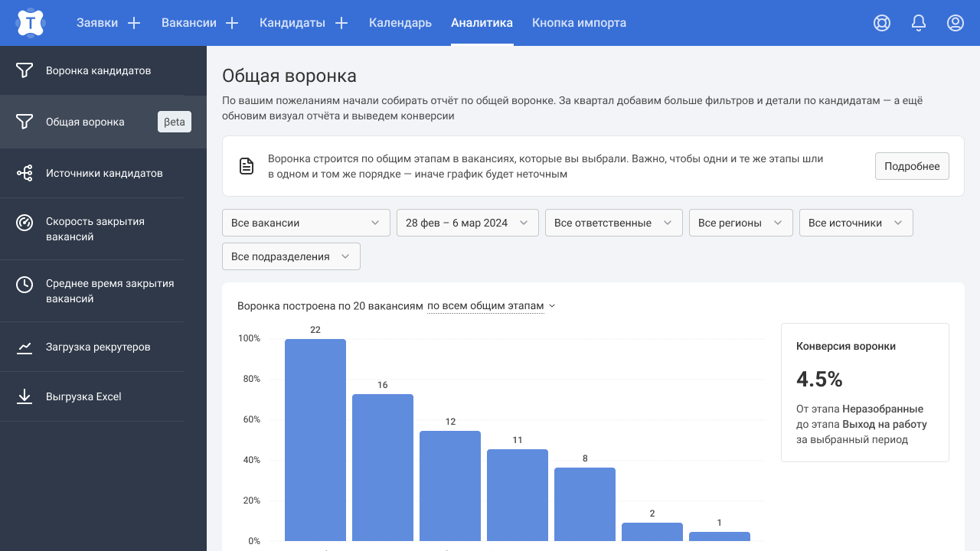The image size is (980, 551).
Task: Click funnel icon next to Воронка кандидатов
Action: pos(24,70)
